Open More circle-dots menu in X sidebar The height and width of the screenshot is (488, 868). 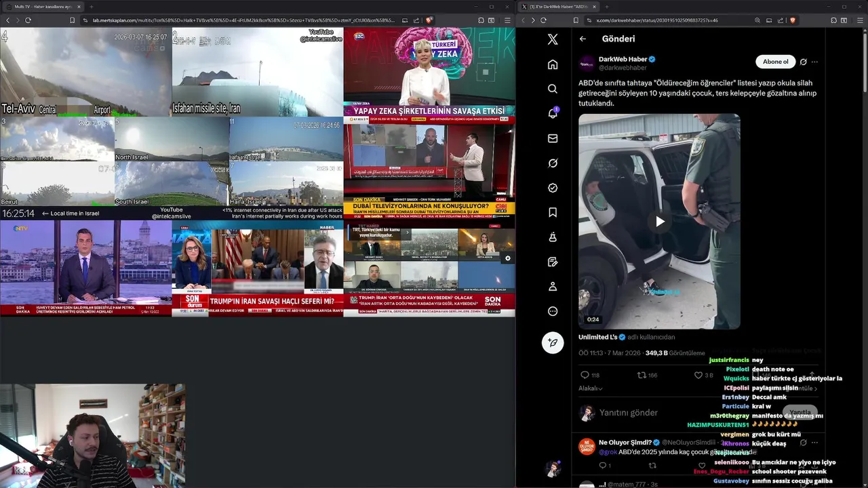pyautogui.click(x=553, y=311)
